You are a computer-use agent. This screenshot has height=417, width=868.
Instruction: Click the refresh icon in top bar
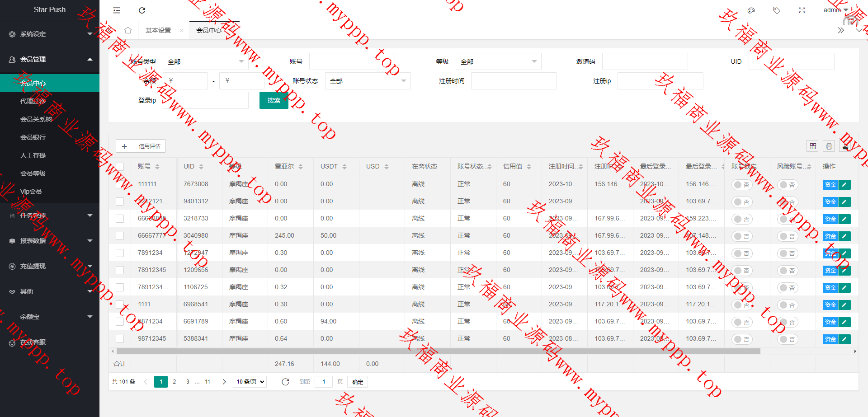142,10
